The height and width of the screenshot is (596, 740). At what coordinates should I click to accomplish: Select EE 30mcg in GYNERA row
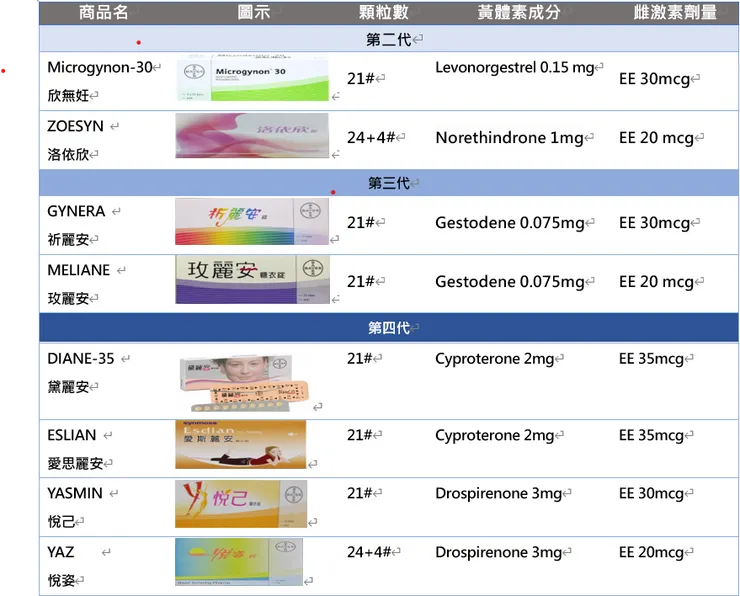click(655, 223)
